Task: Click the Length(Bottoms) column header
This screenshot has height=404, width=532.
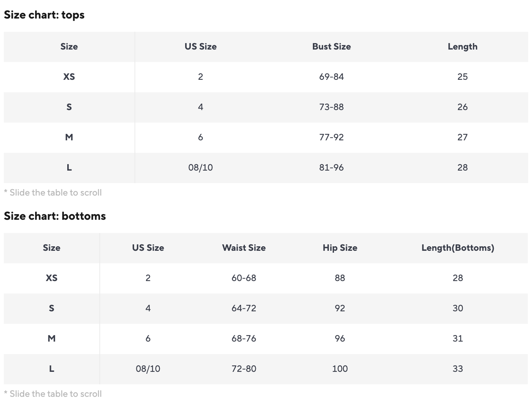Action: (x=458, y=248)
